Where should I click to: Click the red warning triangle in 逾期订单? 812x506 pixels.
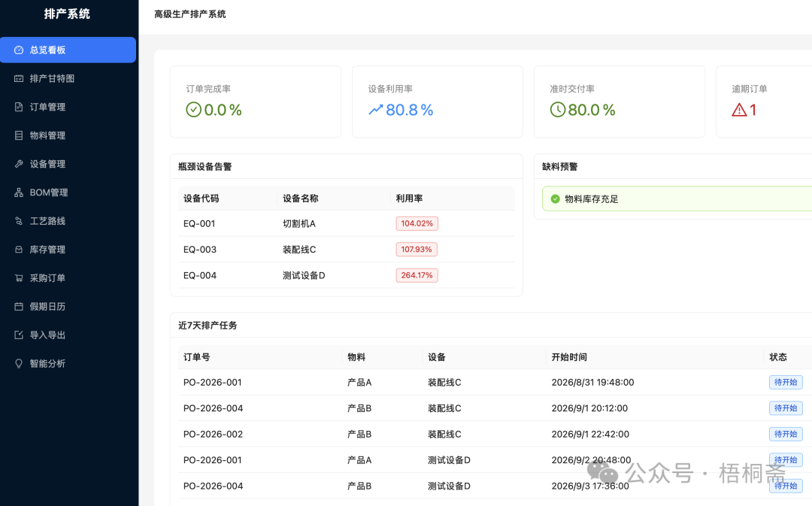click(739, 110)
